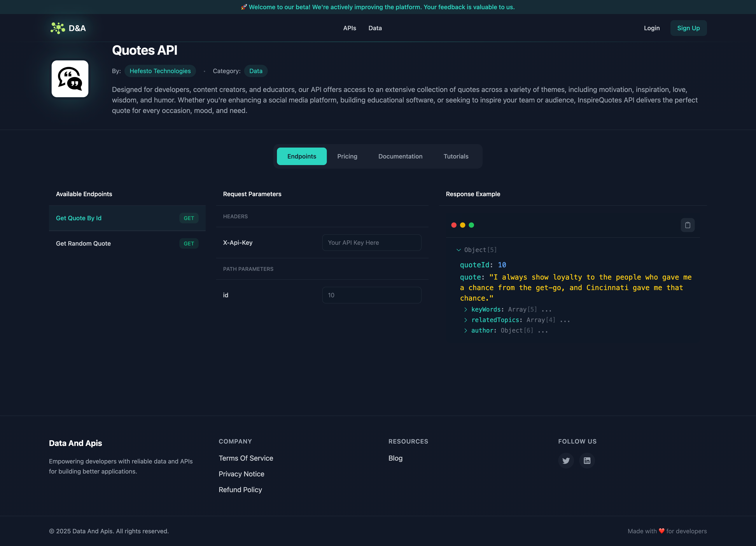Copy the response example using the clipboard icon
The height and width of the screenshot is (546, 756).
[687, 225]
